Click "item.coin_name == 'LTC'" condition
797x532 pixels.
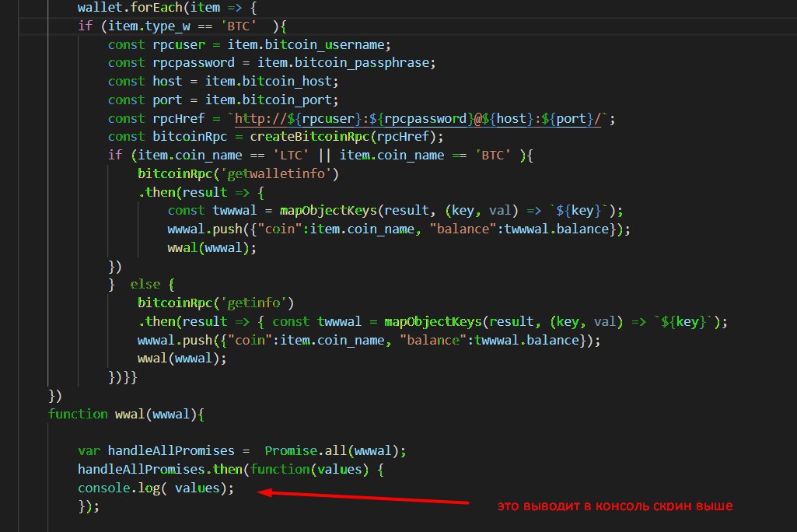click(223, 155)
